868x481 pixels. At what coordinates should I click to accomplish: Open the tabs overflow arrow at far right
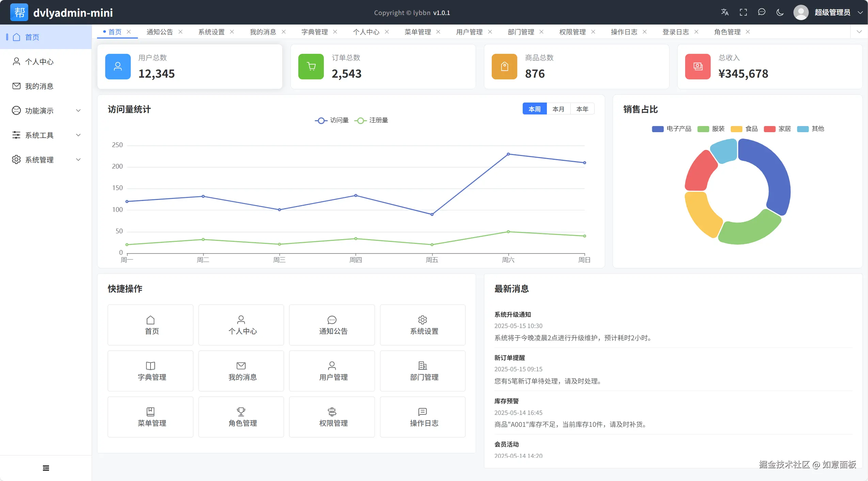859,32
